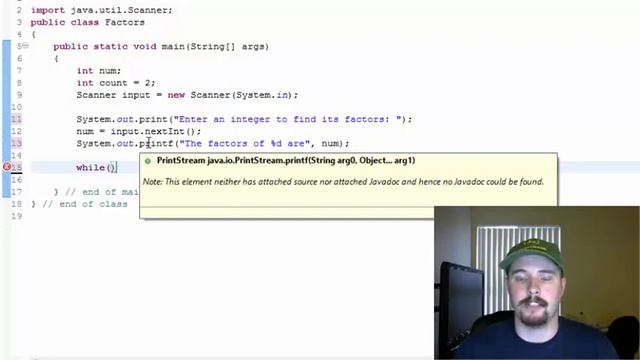640x360 pixels.
Task: Click 'int num;' declaration
Action: pos(99,71)
